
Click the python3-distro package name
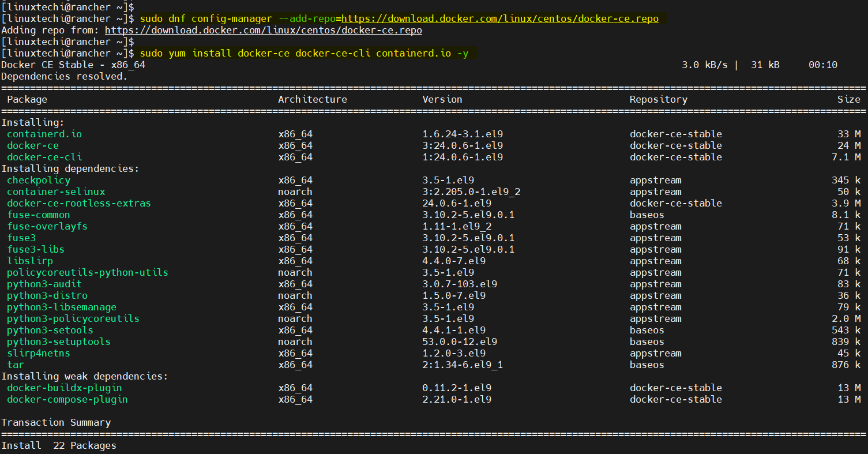tap(47, 295)
